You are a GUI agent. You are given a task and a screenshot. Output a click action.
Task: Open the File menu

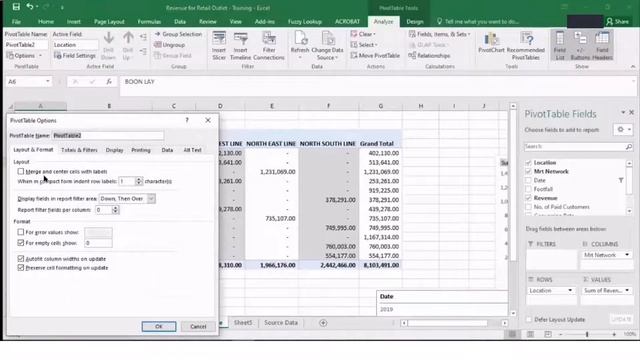16,22
